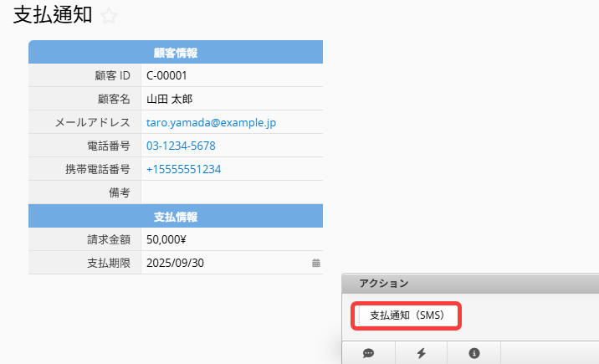Click the メールアドレス field label

(x=92, y=122)
